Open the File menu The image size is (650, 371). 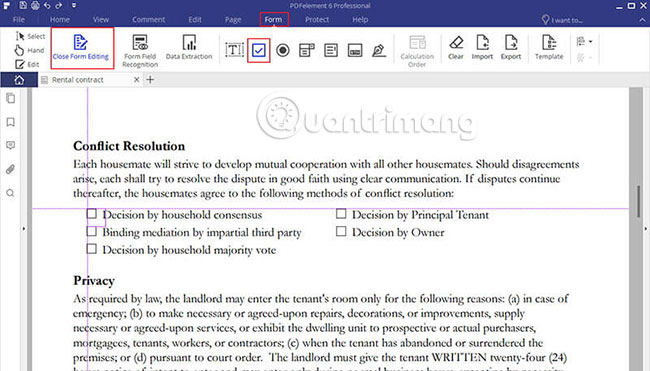point(19,19)
